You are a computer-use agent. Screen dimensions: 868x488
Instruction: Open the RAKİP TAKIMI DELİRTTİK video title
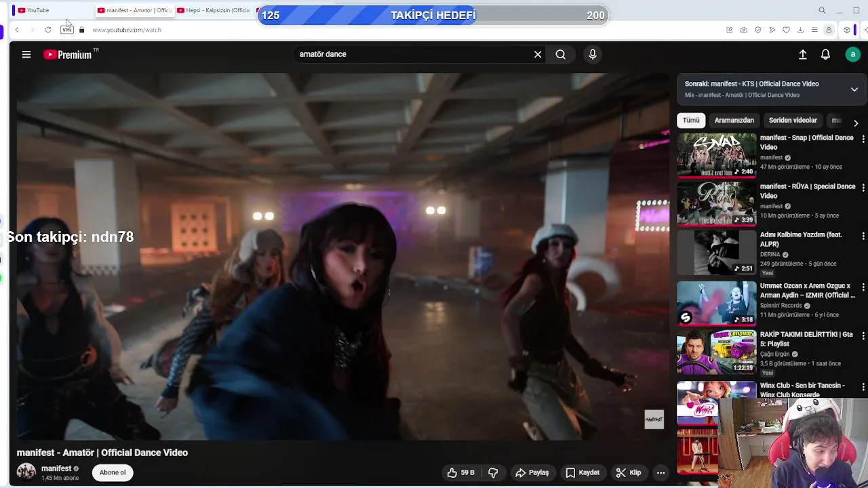(806, 339)
